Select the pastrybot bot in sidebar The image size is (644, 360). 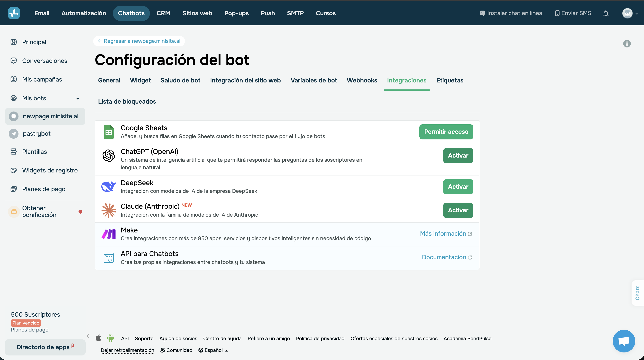pyautogui.click(x=37, y=134)
